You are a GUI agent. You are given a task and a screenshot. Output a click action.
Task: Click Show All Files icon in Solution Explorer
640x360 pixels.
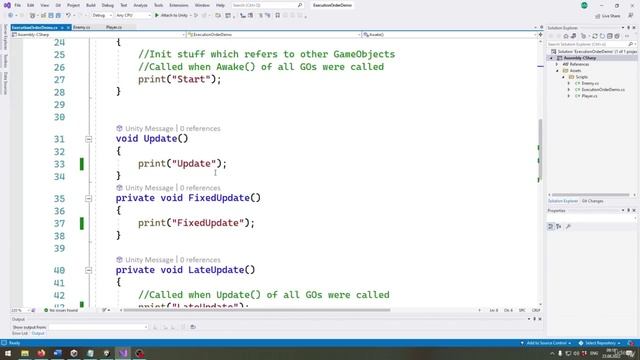tap(617, 36)
